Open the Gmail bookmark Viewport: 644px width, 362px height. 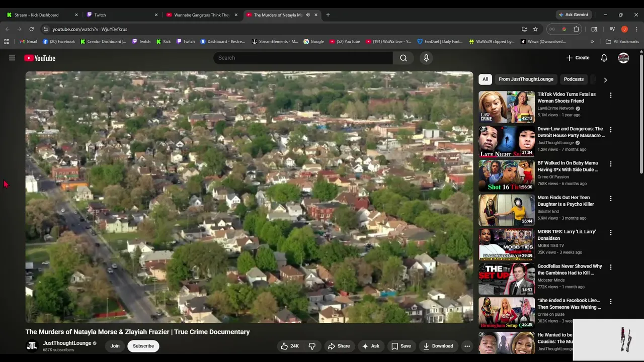tap(28, 42)
